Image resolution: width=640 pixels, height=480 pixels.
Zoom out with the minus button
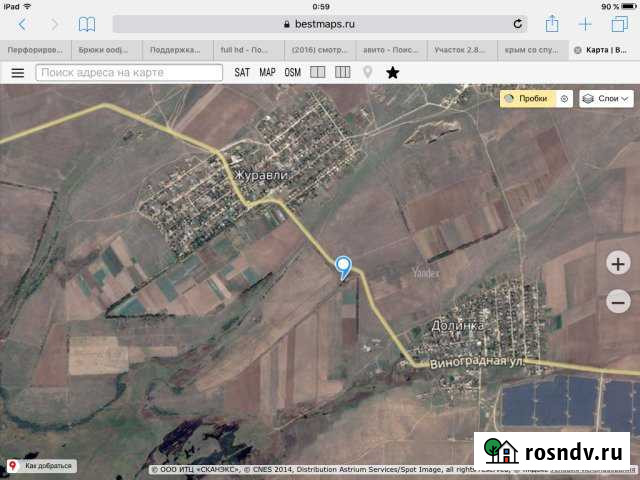coord(617,301)
